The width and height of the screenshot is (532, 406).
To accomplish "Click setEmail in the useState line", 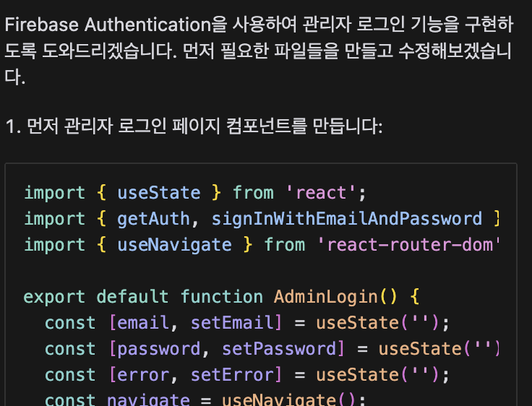I will 233,323.
